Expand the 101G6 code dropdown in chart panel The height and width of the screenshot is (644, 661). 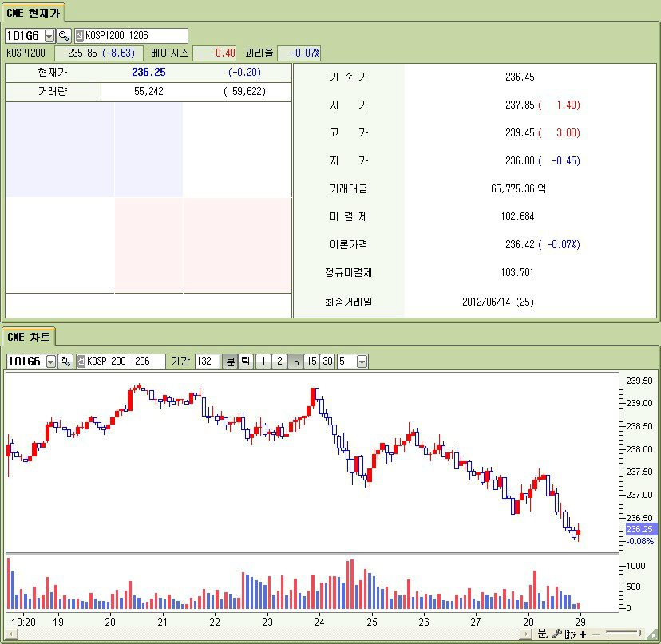[51, 362]
